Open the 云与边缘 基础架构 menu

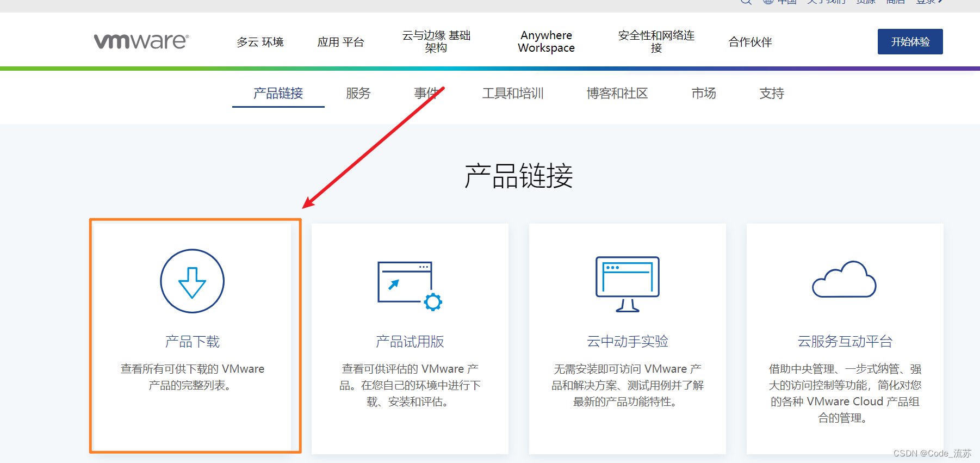436,41
